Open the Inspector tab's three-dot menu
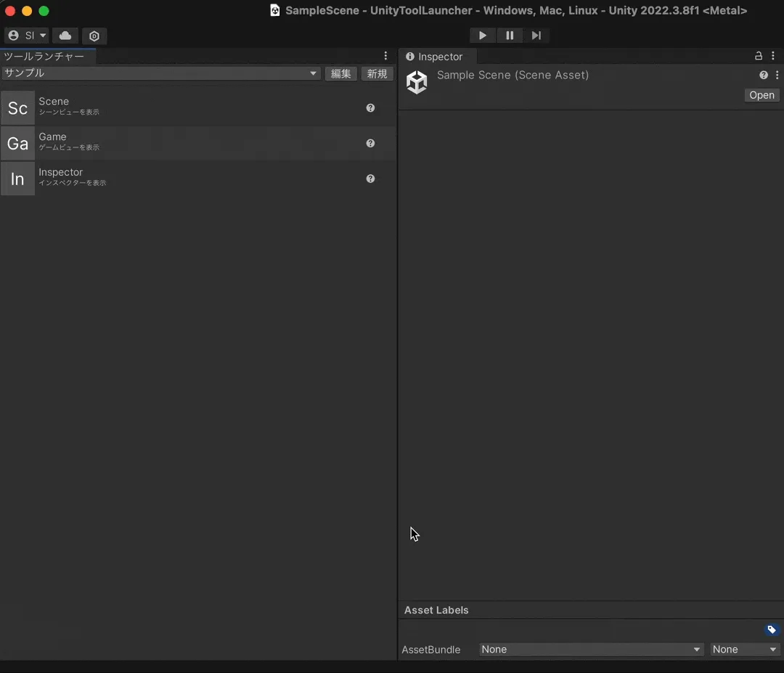The image size is (784, 673). 773,56
